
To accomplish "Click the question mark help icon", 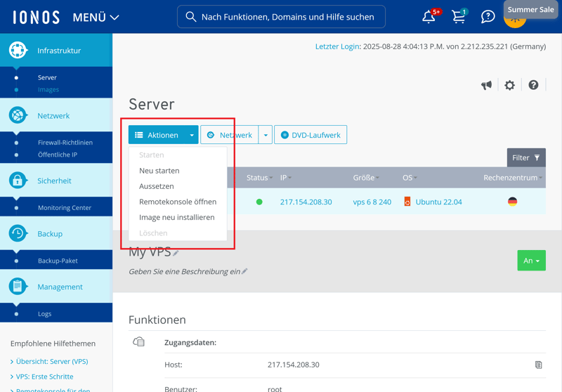I will (x=533, y=85).
